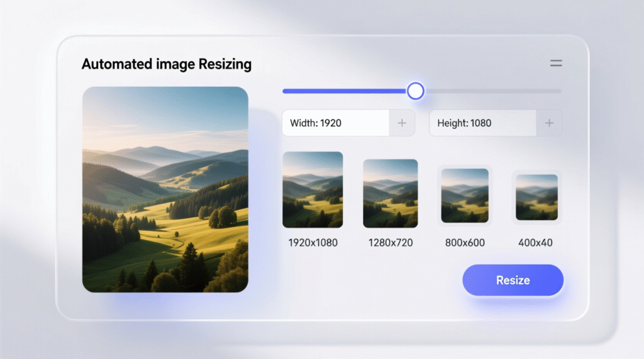Click the blue Resize button
Viewport: 644px width, 359px height.
point(513,280)
